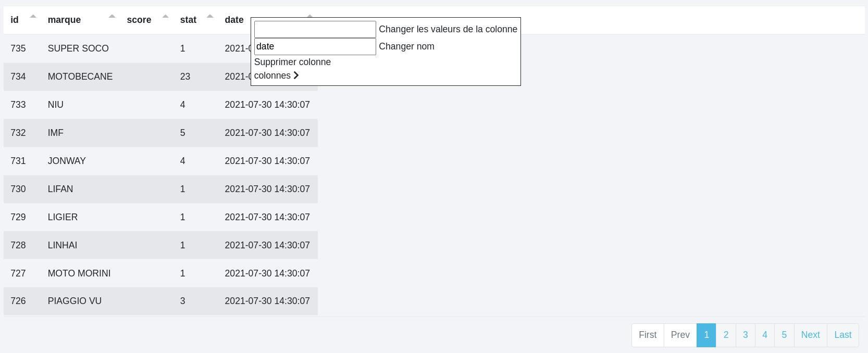The height and width of the screenshot is (353, 868).
Task: Click sort arrow beside score header
Action: tap(166, 17)
